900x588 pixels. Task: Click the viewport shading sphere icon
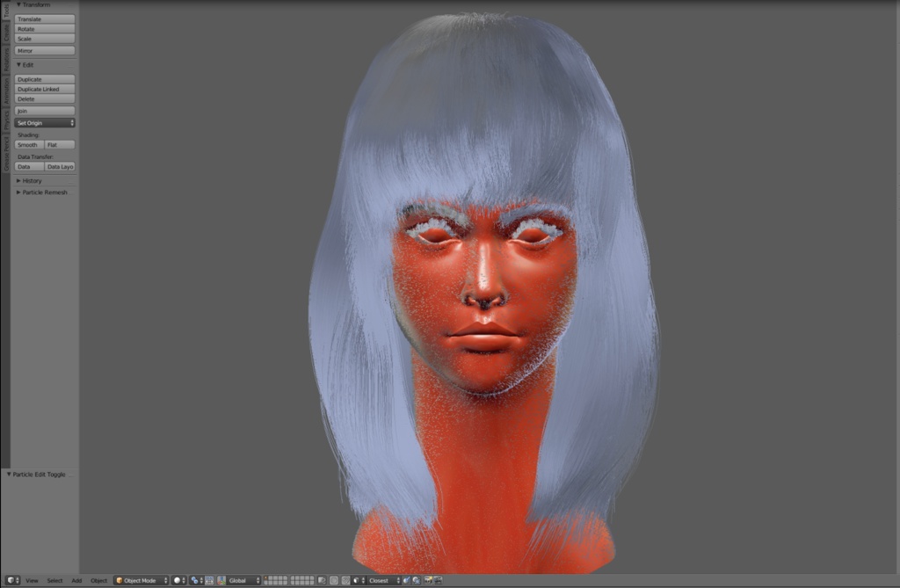(177, 580)
